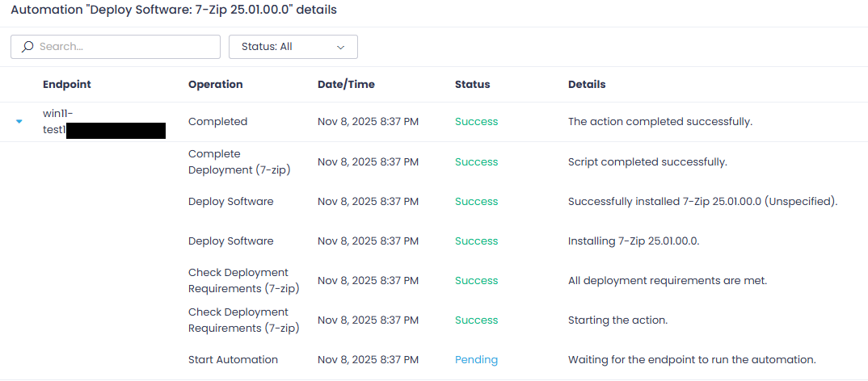Sort by the Endpoint column header
Screen dimensions: 868x381
point(66,84)
